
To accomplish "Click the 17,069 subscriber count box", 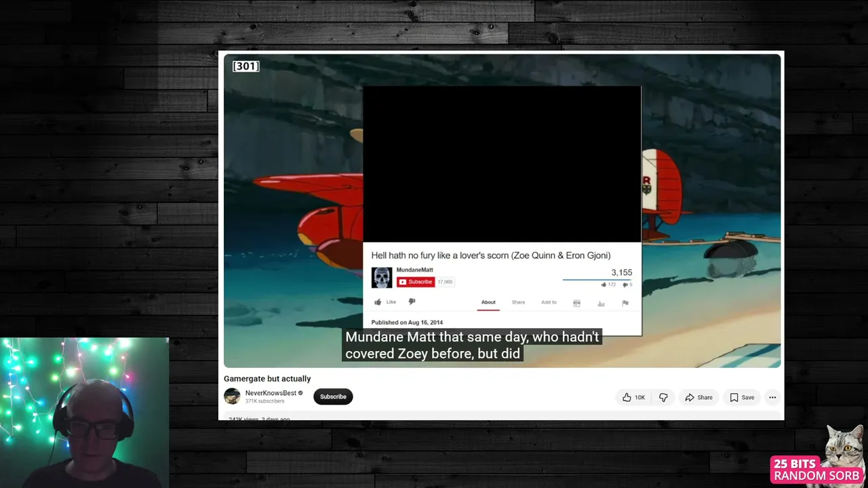I will coord(445,282).
